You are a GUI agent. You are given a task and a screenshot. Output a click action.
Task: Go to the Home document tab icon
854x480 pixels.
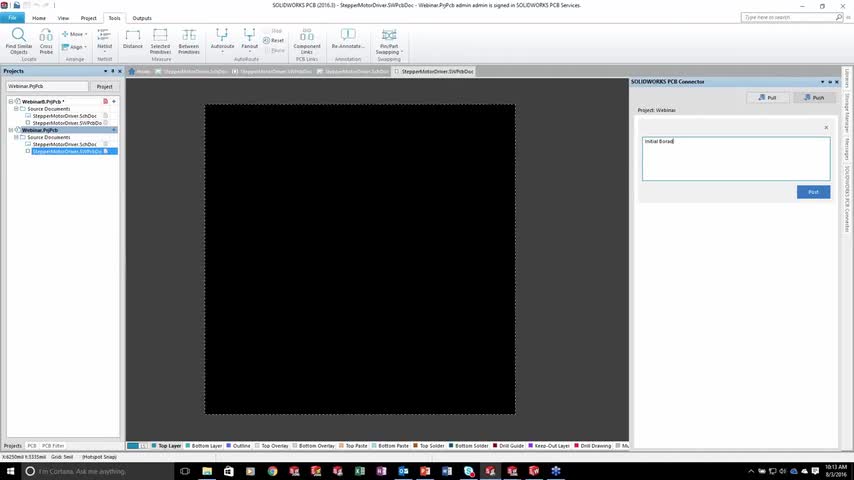132,71
